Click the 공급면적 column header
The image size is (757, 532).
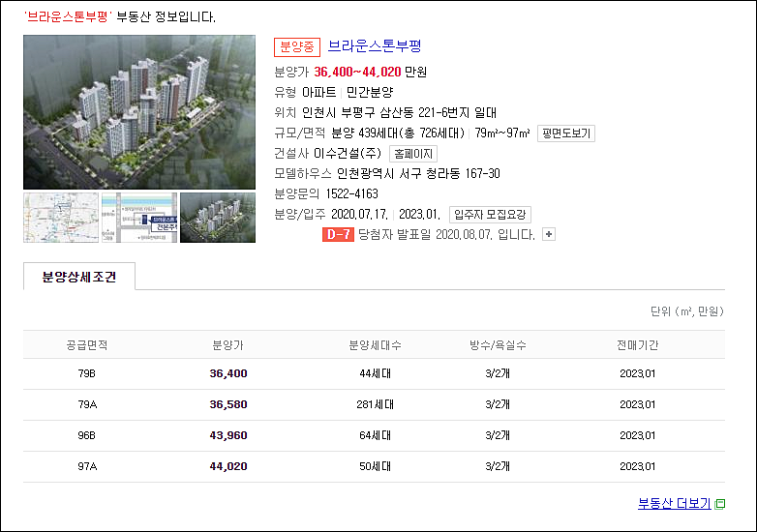pos(87,345)
